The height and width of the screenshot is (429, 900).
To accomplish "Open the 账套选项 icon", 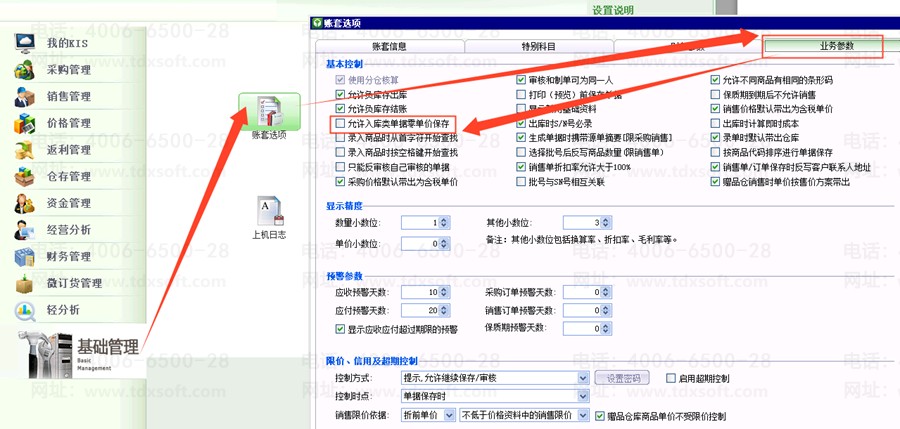I will point(268,115).
